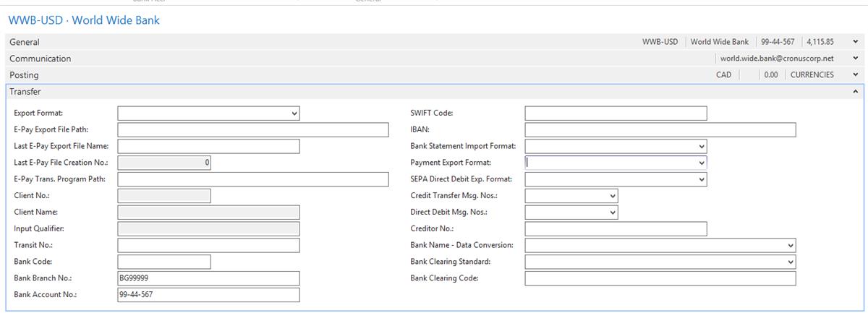The width and height of the screenshot is (868, 313).
Task: Open the Bank Clearing Standard dropdown
Action: pyautogui.click(x=791, y=262)
